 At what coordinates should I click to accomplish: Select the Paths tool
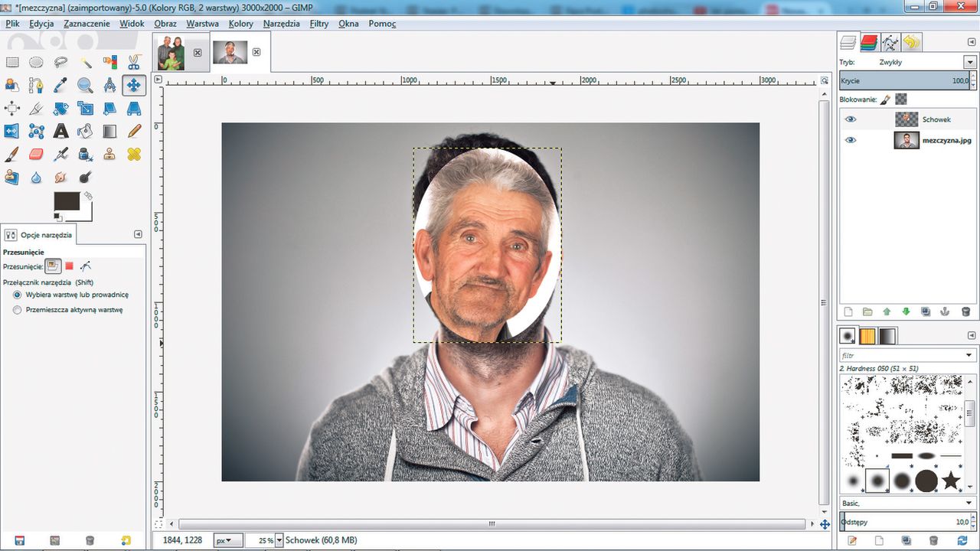[36, 85]
